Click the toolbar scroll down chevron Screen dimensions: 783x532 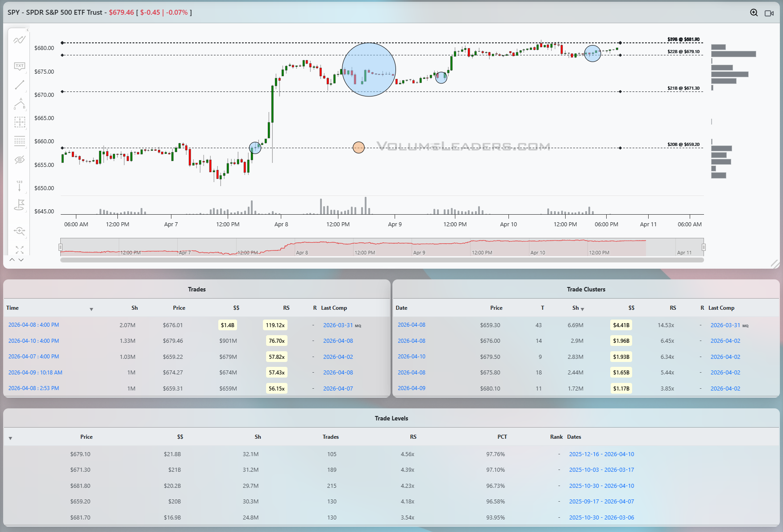21,259
